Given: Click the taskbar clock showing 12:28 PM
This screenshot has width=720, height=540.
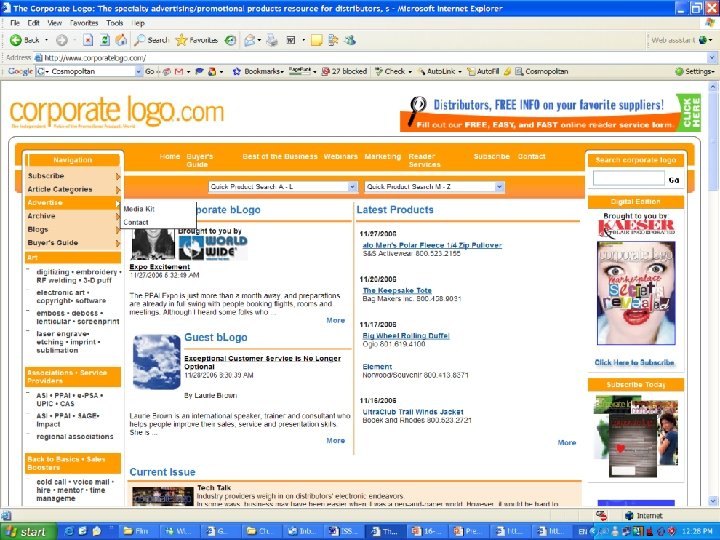Looking at the screenshot, I should (x=697, y=531).
